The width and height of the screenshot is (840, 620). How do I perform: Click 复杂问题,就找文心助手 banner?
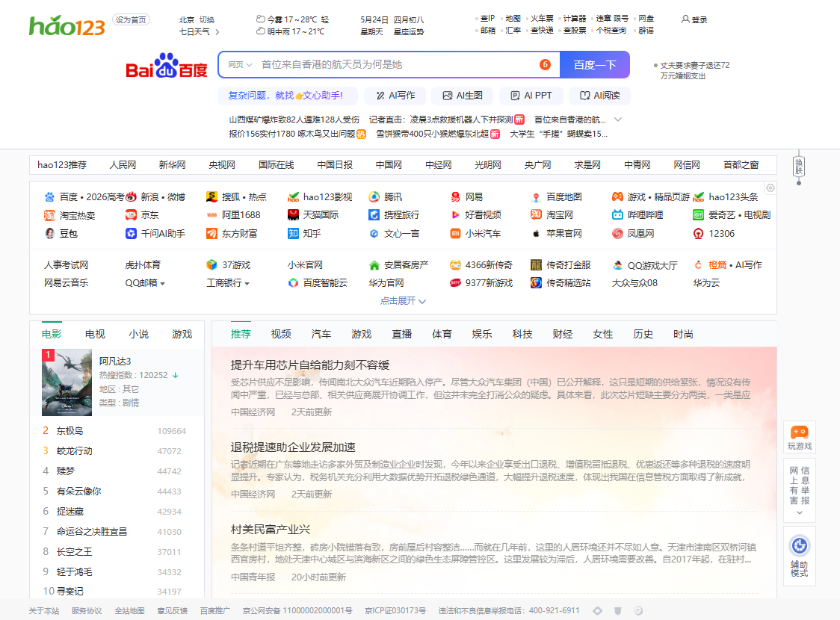[288, 96]
